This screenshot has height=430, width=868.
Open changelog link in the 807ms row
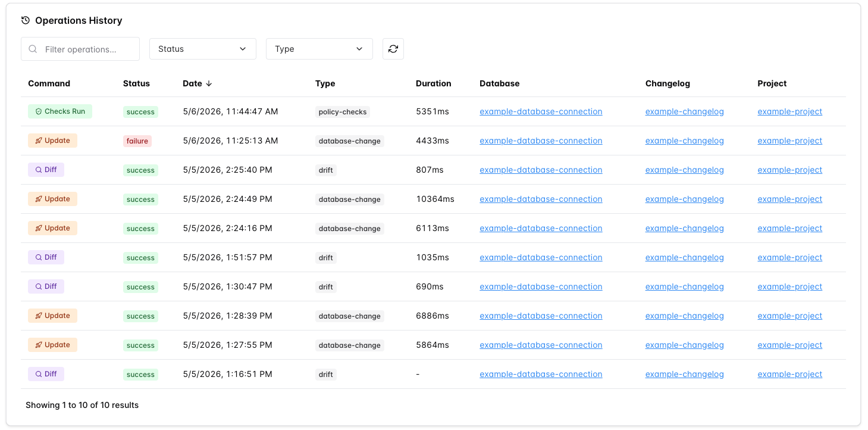(x=685, y=170)
